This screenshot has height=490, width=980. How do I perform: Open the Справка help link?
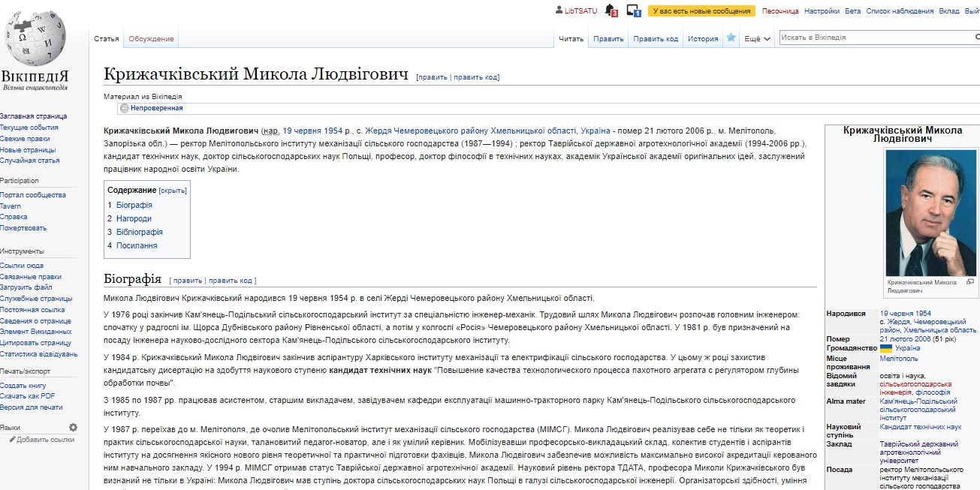tap(14, 217)
